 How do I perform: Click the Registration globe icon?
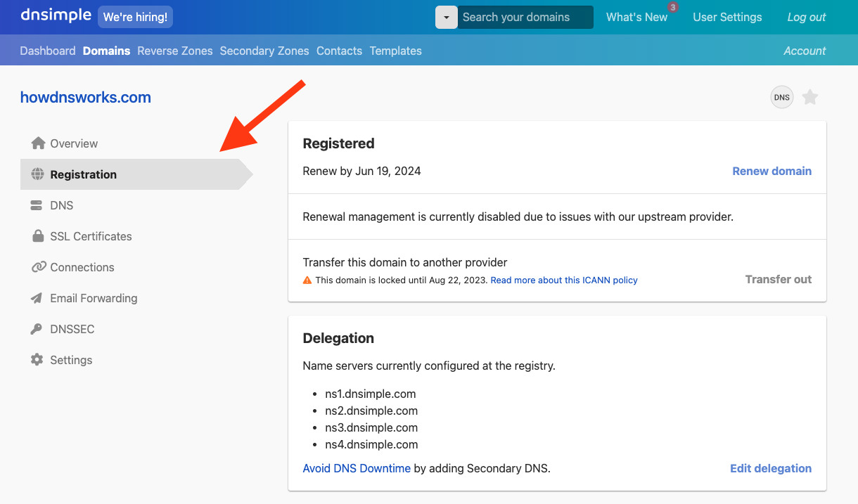[38, 174]
